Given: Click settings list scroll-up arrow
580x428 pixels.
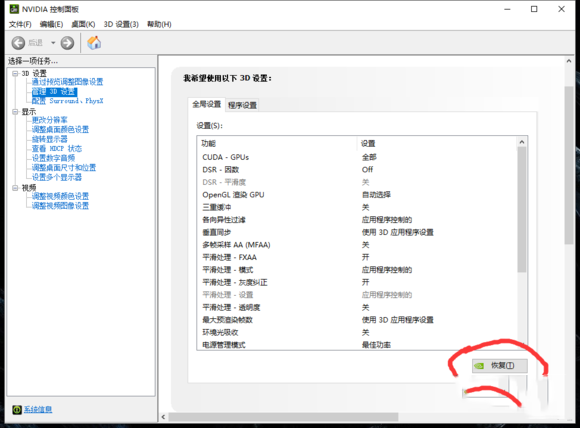Looking at the screenshot, I should pyautogui.click(x=522, y=142).
